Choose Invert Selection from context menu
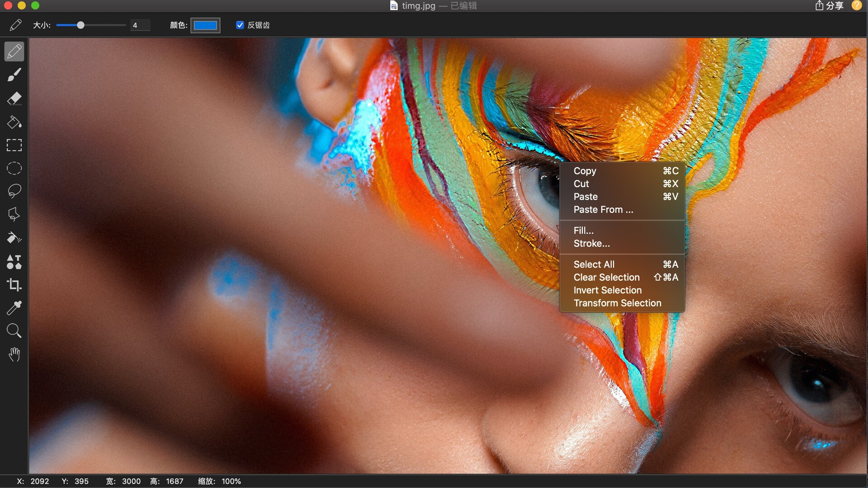 click(x=607, y=290)
